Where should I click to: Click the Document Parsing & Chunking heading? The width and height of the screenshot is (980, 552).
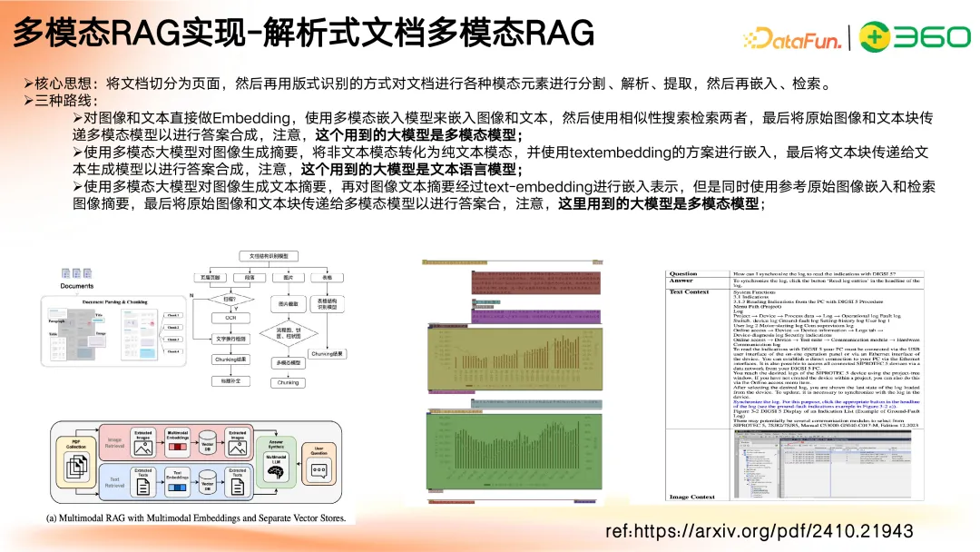coord(115,302)
